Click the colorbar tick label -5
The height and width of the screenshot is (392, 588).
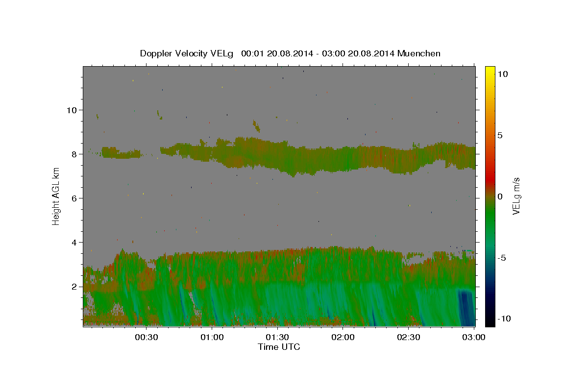(x=501, y=258)
